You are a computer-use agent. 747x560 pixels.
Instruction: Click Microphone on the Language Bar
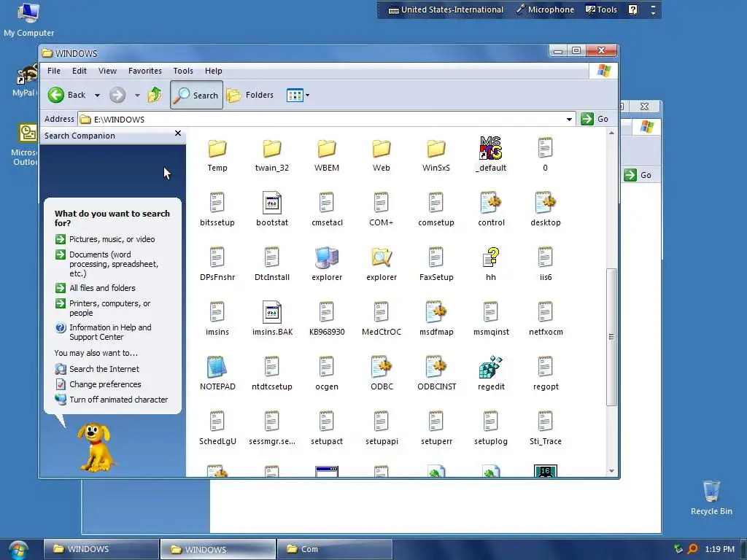(545, 9)
